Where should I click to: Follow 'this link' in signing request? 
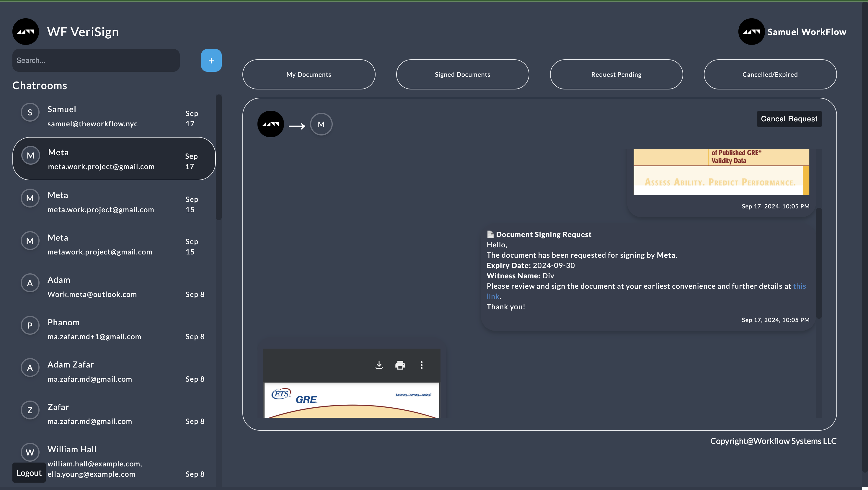tap(799, 286)
